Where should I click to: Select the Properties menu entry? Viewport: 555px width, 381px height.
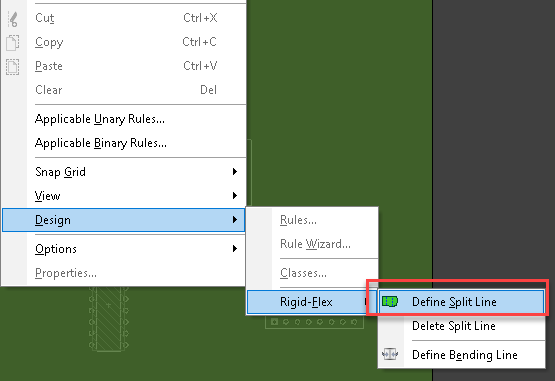pyautogui.click(x=124, y=273)
